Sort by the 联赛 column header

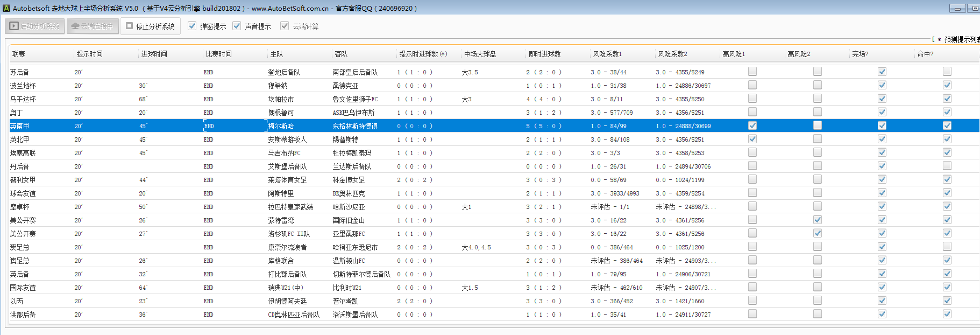pos(19,54)
